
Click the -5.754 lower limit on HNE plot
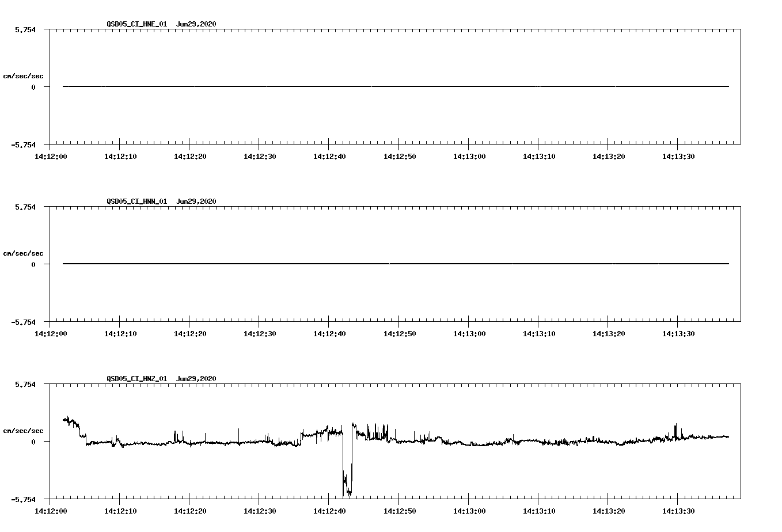[x=23, y=145]
